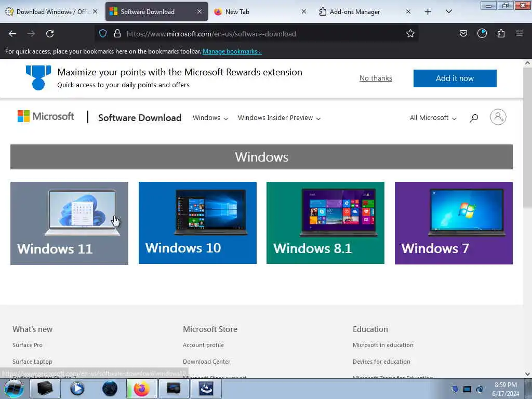Open the Windows 11 download tile

(69, 223)
